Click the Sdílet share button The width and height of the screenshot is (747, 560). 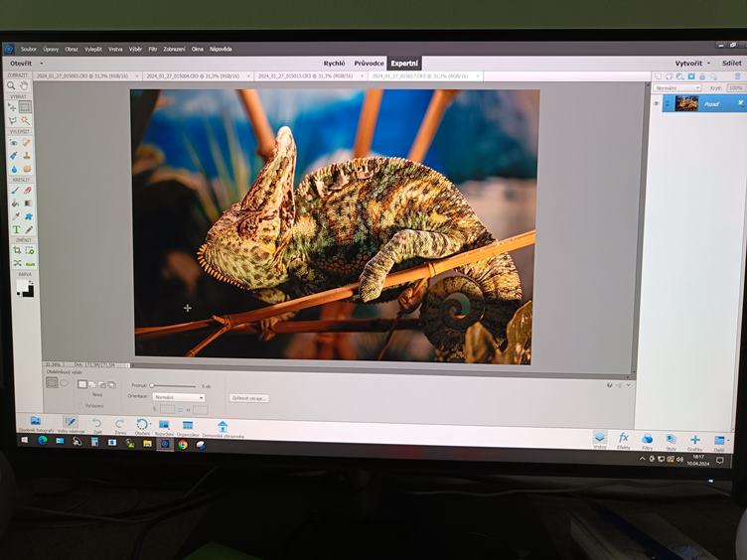click(x=731, y=63)
